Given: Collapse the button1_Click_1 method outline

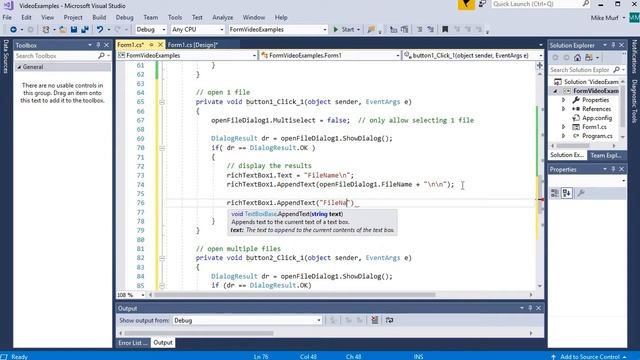Looking at the screenshot, I should tap(162, 102).
